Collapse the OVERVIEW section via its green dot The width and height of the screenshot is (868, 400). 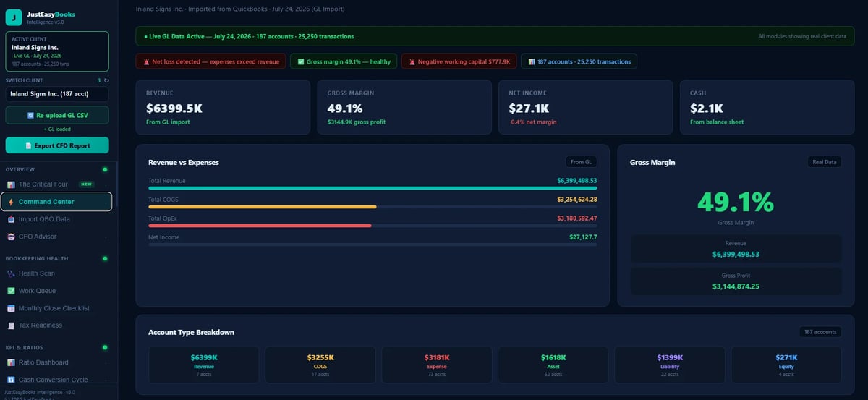pyautogui.click(x=105, y=169)
